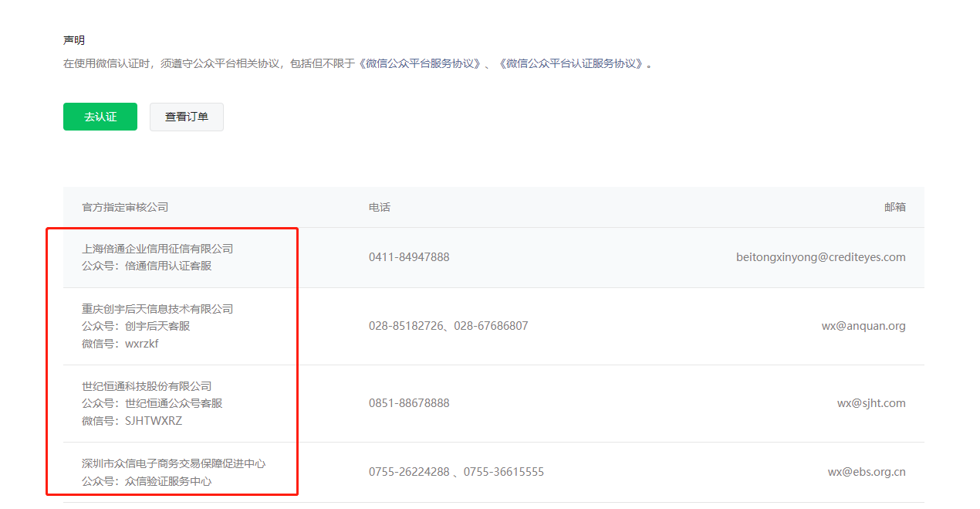Select 微信号：SJHTWXRZ text
The width and height of the screenshot is (980, 509).
click(x=132, y=421)
